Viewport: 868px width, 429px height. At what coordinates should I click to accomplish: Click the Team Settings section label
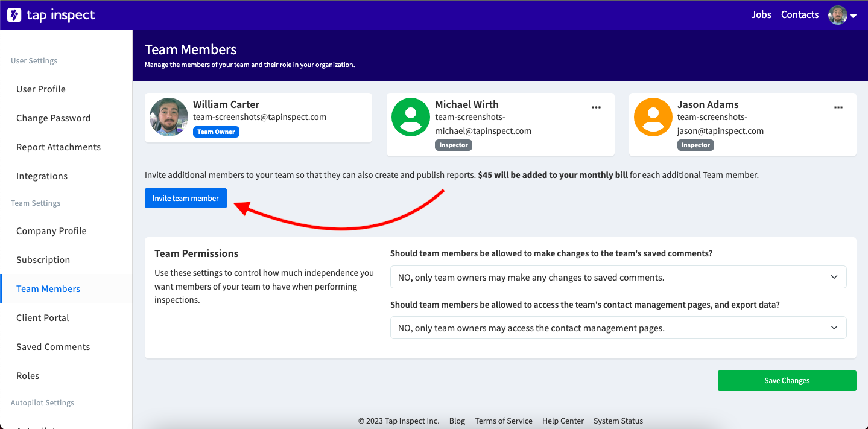coord(36,203)
